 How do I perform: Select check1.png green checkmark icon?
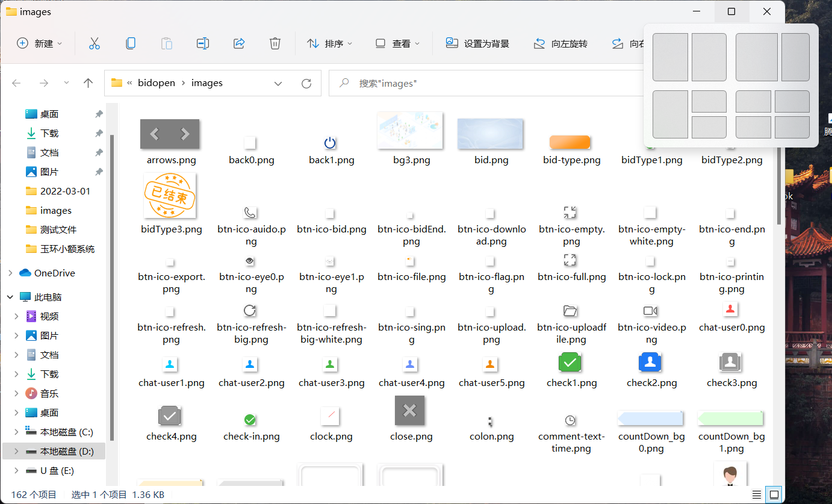coord(570,362)
